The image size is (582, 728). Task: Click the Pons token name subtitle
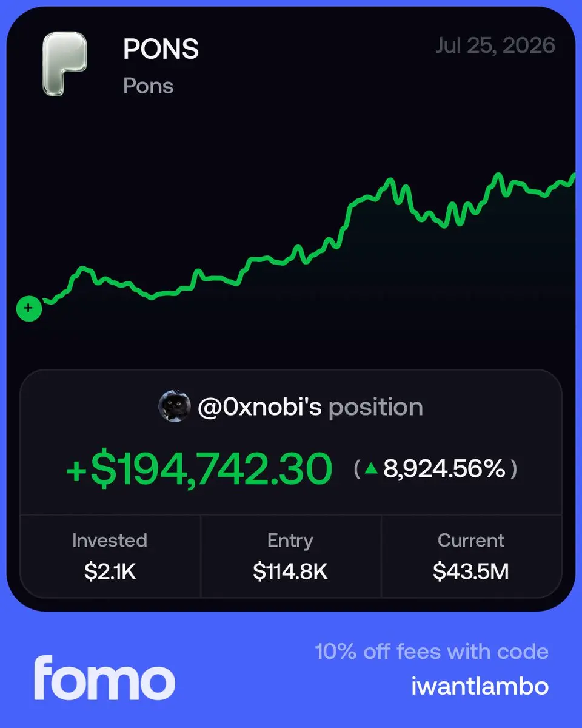tap(148, 86)
